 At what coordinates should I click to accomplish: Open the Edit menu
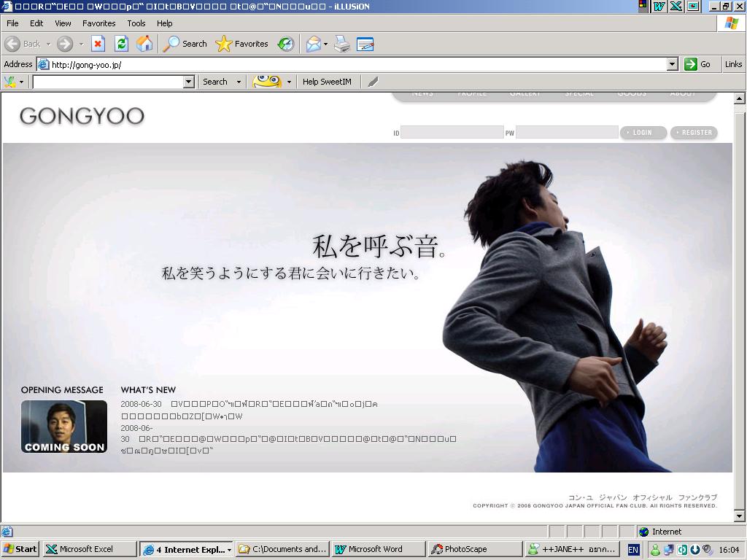click(36, 23)
